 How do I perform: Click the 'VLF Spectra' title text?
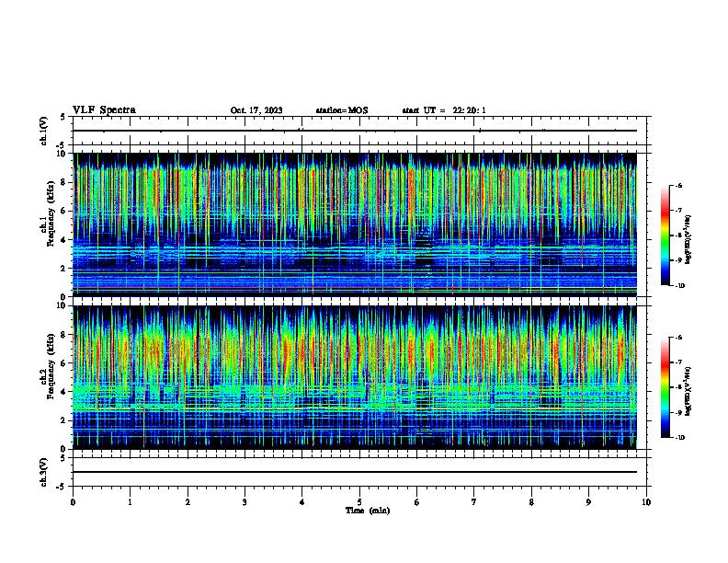tap(104, 110)
